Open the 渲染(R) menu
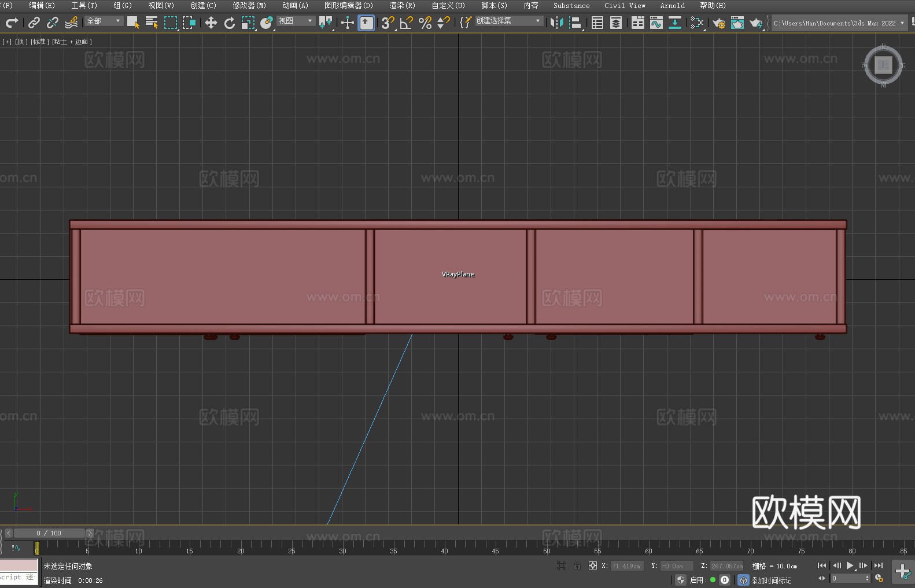 click(402, 5)
